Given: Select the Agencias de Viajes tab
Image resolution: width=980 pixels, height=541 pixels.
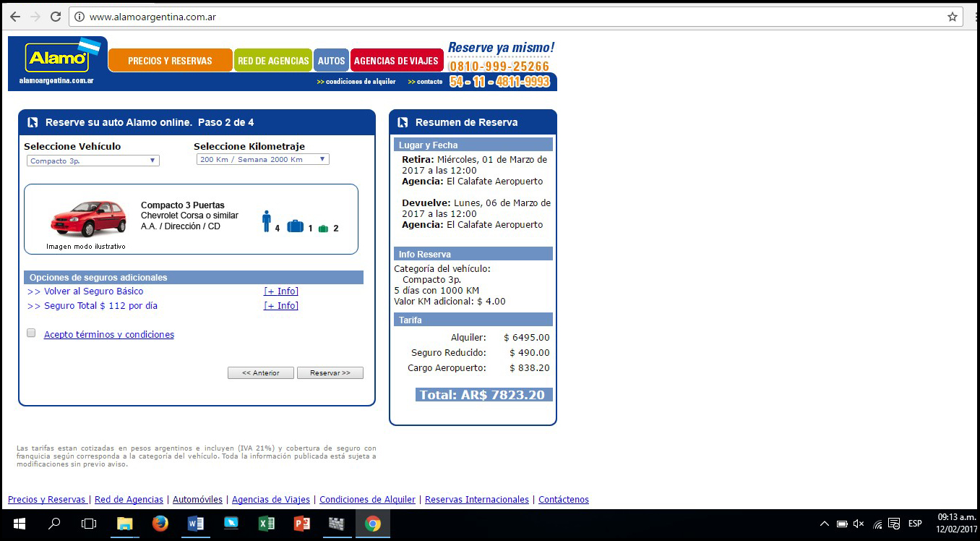Looking at the screenshot, I should point(396,61).
